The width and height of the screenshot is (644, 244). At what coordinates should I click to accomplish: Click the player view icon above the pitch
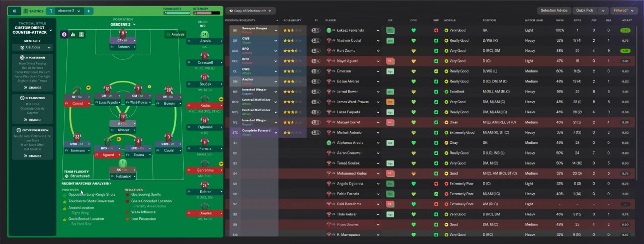(64, 34)
